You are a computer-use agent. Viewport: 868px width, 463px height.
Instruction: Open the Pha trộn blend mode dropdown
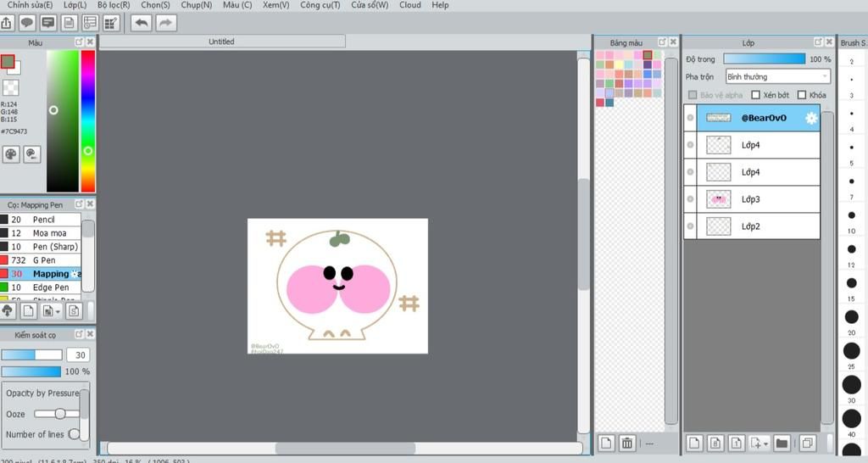click(x=778, y=76)
